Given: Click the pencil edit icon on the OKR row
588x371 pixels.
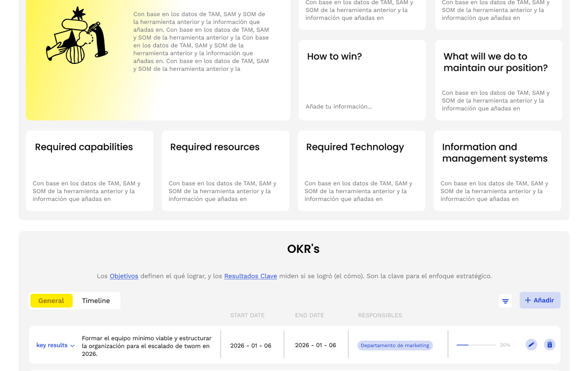Looking at the screenshot, I should (531, 344).
